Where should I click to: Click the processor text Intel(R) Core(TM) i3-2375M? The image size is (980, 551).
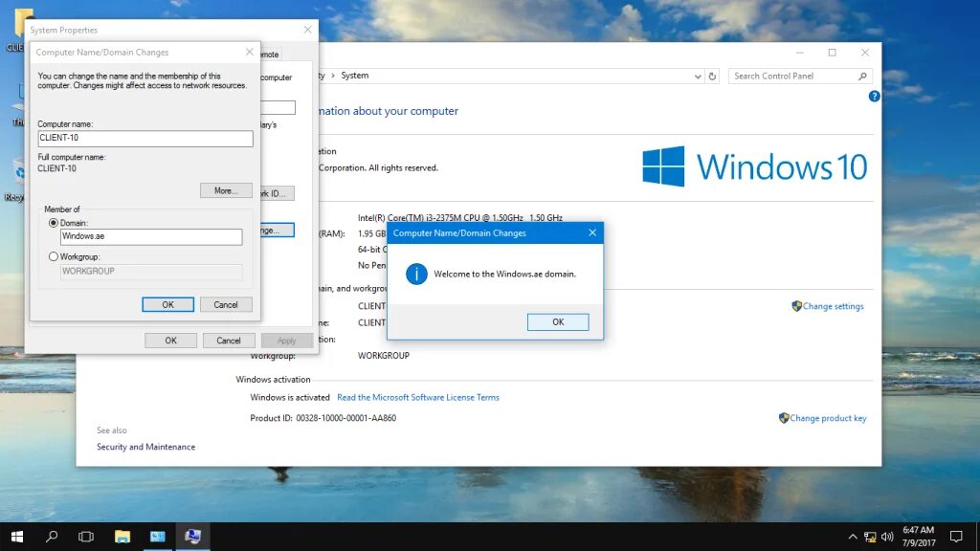point(460,217)
